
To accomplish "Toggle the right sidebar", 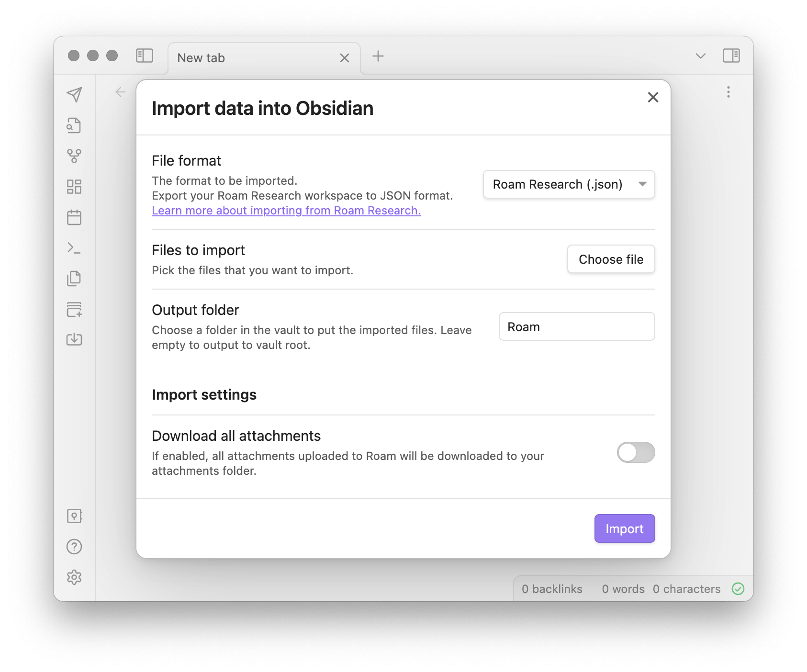I will 731,56.
